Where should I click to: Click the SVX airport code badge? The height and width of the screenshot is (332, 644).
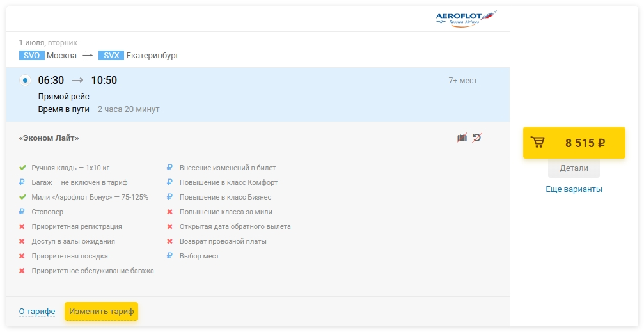point(111,56)
